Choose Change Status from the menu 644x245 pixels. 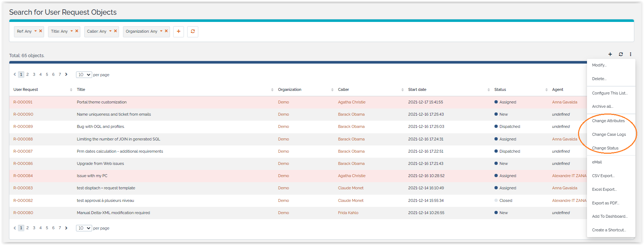(x=605, y=148)
